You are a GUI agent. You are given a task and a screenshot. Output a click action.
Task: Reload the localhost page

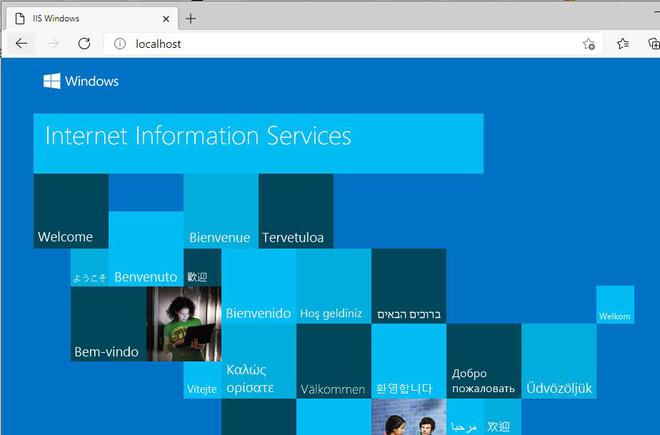[84, 43]
